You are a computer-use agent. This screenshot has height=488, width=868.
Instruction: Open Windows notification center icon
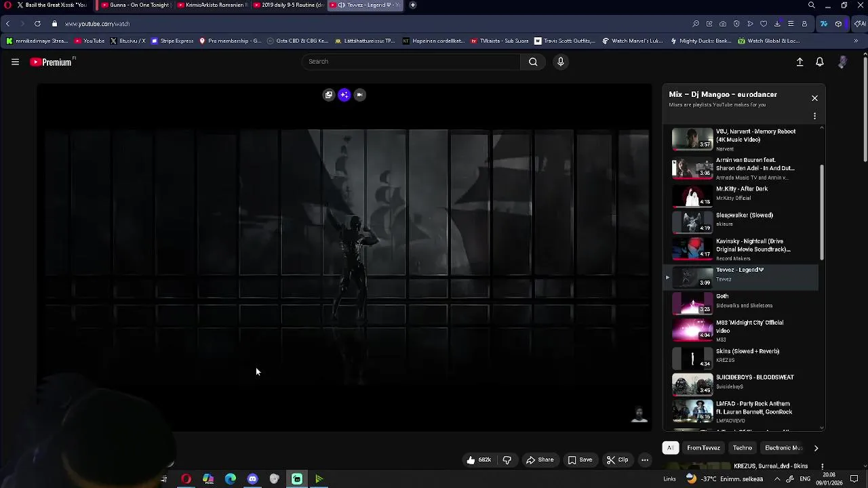(x=854, y=479)
